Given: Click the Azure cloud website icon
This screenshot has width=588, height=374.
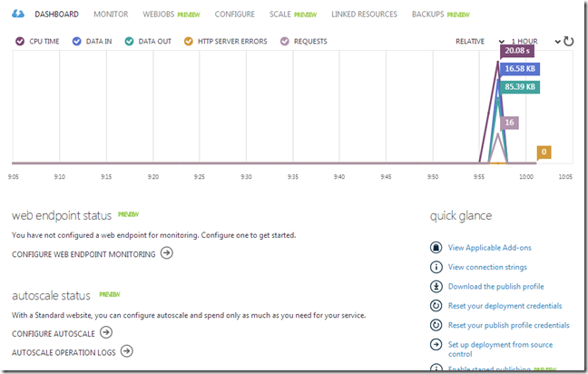Looking at the screenshot, I should click(x=18, y=14).
